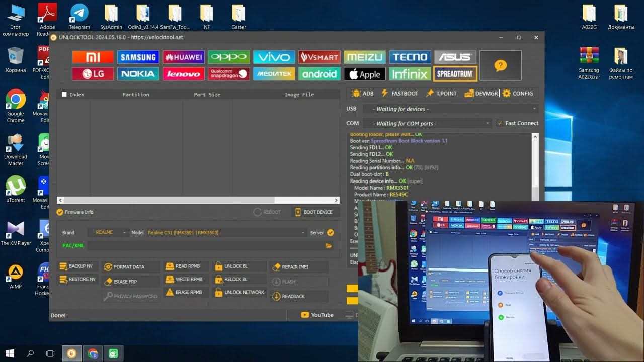
Task: Select the Lenovo brand tile
Action: [x=183, y=74]
